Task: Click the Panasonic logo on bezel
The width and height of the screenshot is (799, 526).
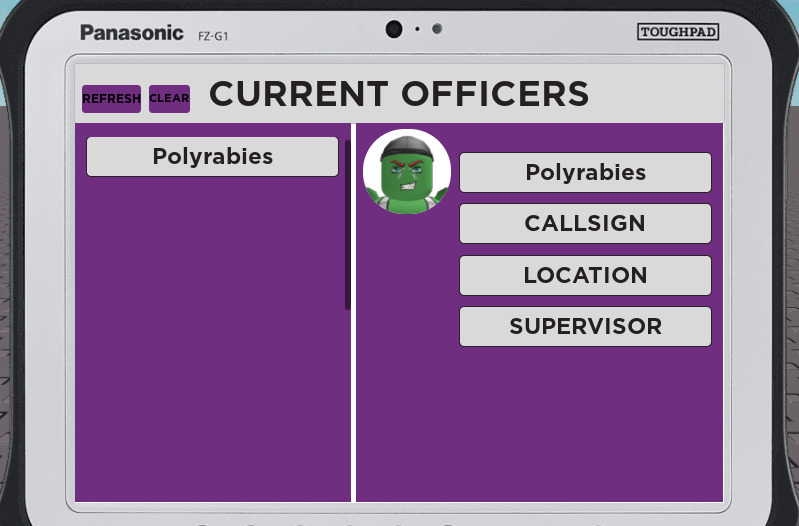Action: click(x=132, y=33)
